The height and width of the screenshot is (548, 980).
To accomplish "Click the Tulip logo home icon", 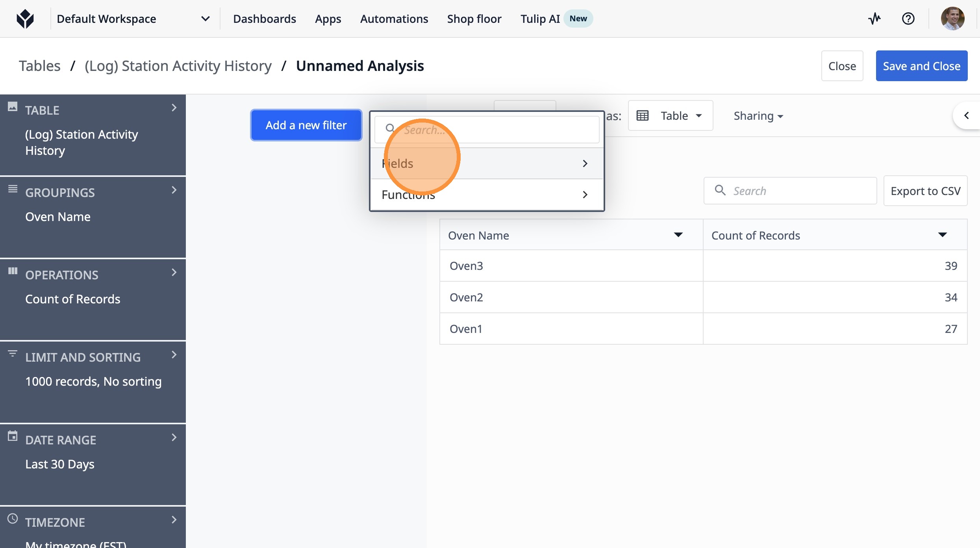I will click(x=25, y=19).
